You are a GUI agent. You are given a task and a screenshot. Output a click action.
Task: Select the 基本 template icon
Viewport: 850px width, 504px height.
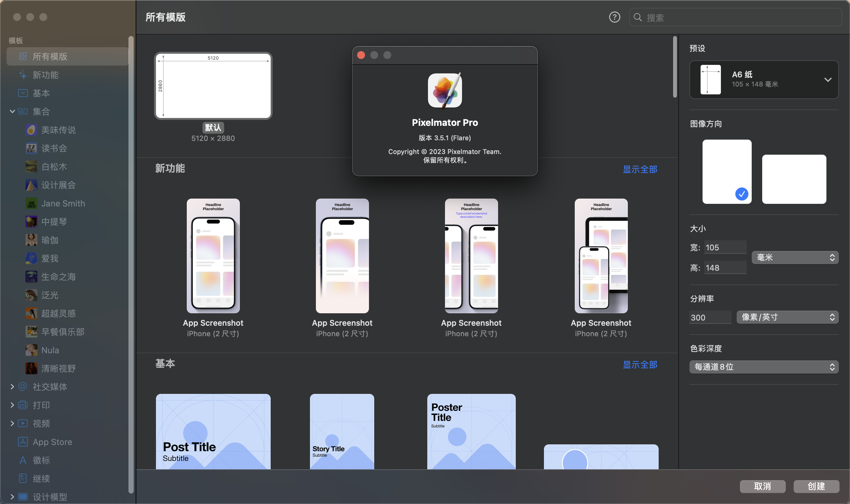point(23,93)
